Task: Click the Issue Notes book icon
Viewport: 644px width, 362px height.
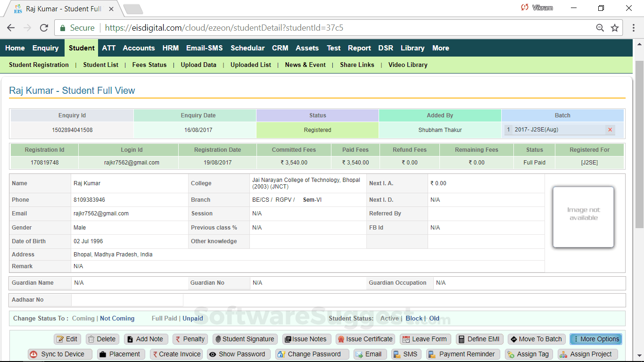Action: tap(288, 339)
